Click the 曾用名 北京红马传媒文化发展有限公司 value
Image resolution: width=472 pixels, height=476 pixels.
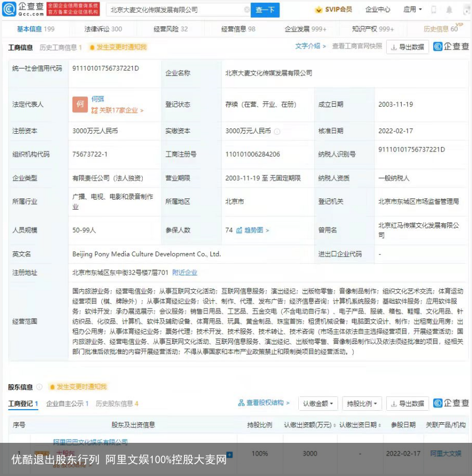pos(418,230)
